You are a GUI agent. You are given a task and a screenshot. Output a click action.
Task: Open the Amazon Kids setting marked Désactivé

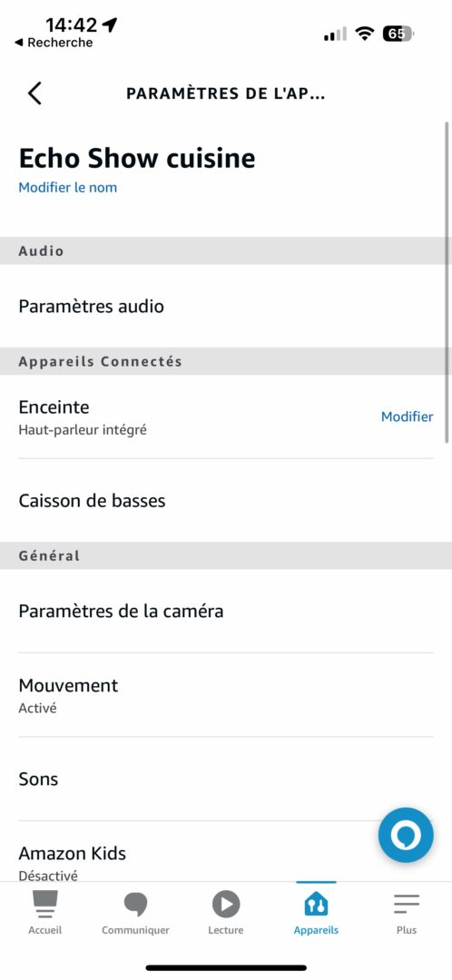click(x=226, y=863)
